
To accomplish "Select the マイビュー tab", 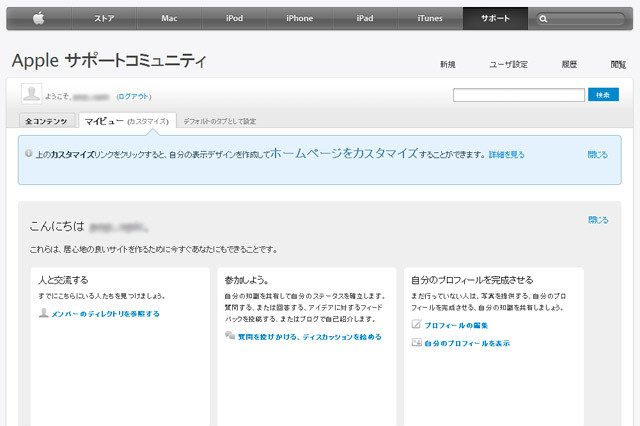I will point(104,121).
